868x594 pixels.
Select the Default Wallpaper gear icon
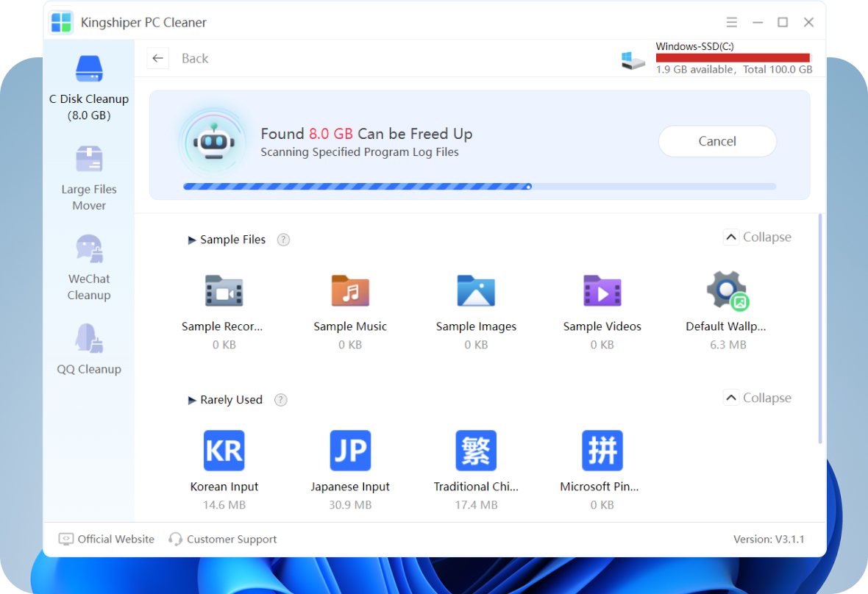point(727,291)
